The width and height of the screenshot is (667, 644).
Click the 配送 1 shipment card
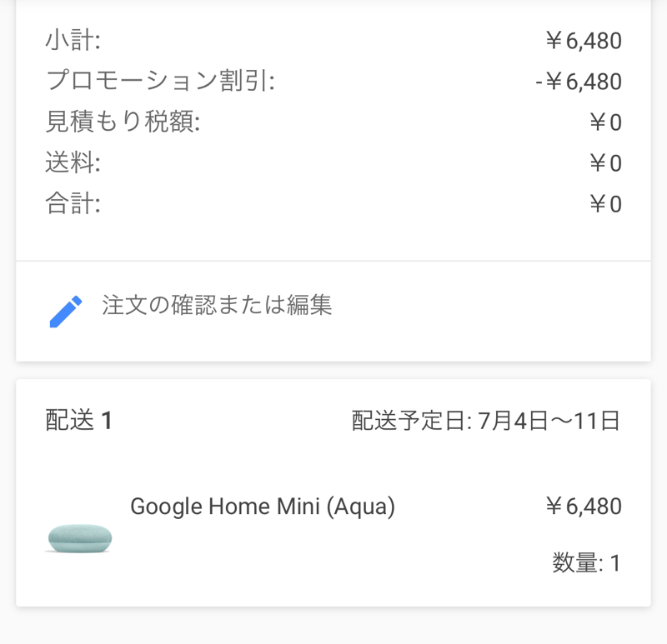[x=333, y=492]
